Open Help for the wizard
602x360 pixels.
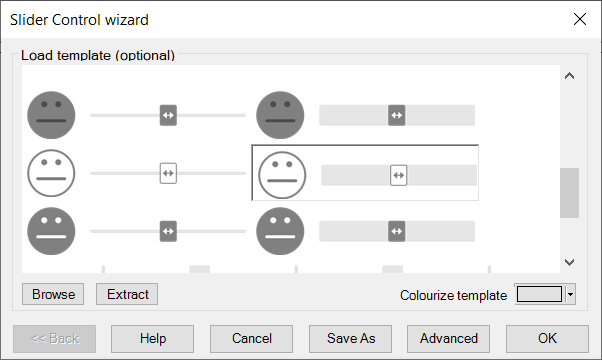[x=152, y=339]
